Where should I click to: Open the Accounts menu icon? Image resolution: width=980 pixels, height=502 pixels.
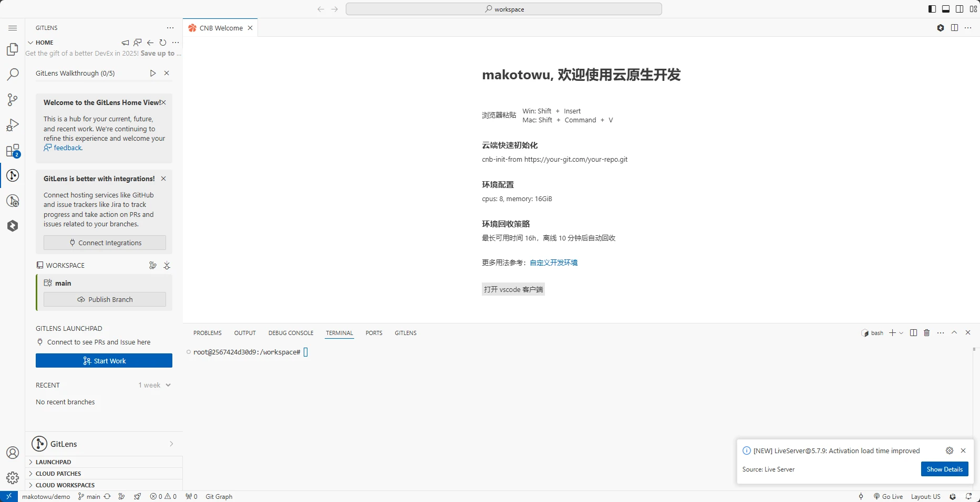coord(13,453)
